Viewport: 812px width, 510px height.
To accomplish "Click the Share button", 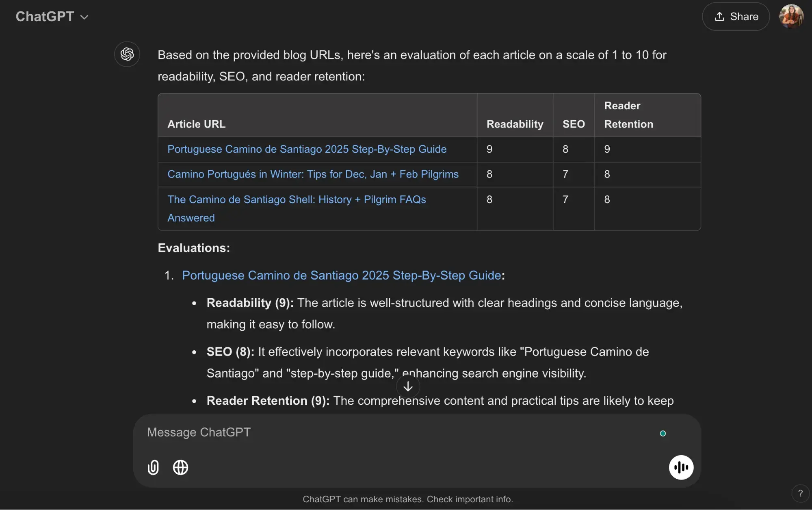I will click(736, 17).
